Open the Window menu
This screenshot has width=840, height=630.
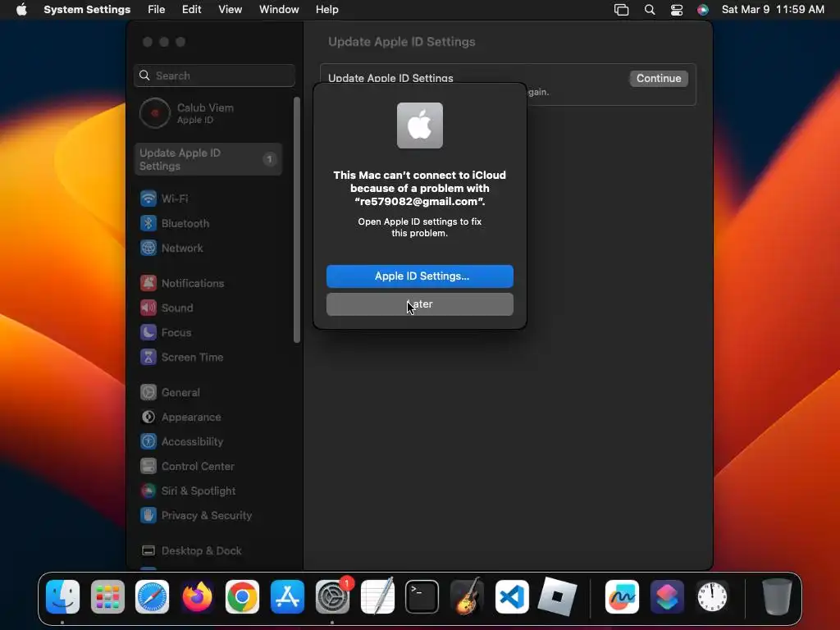click(279, 10)
